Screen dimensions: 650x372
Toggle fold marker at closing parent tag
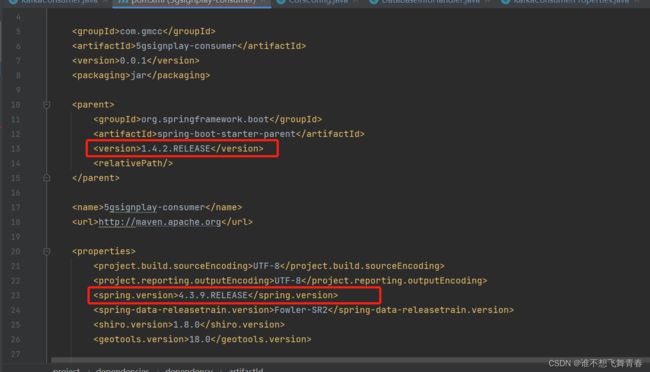tap(46, 178)
